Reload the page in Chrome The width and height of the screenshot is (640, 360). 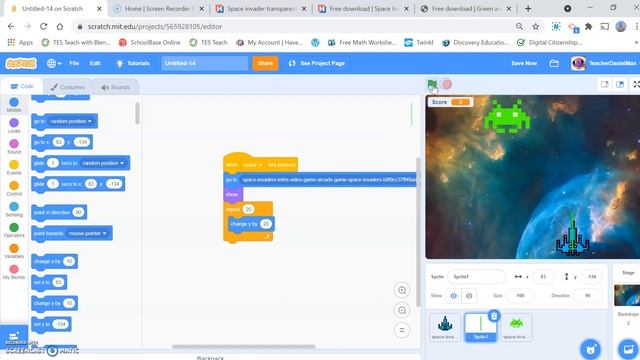click(43, 26)
